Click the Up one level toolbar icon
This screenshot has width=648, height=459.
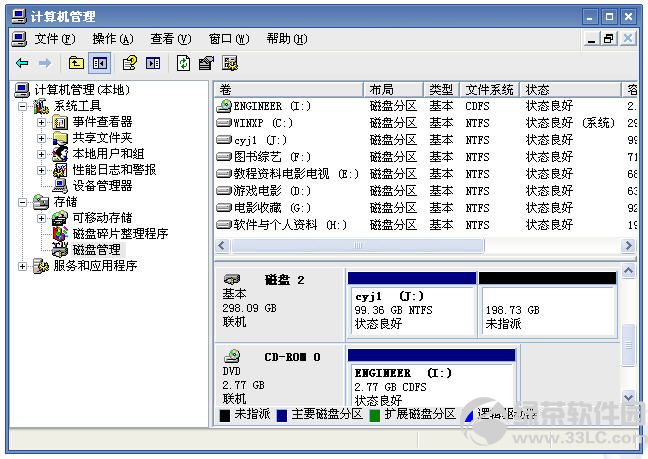click(76, 63)
